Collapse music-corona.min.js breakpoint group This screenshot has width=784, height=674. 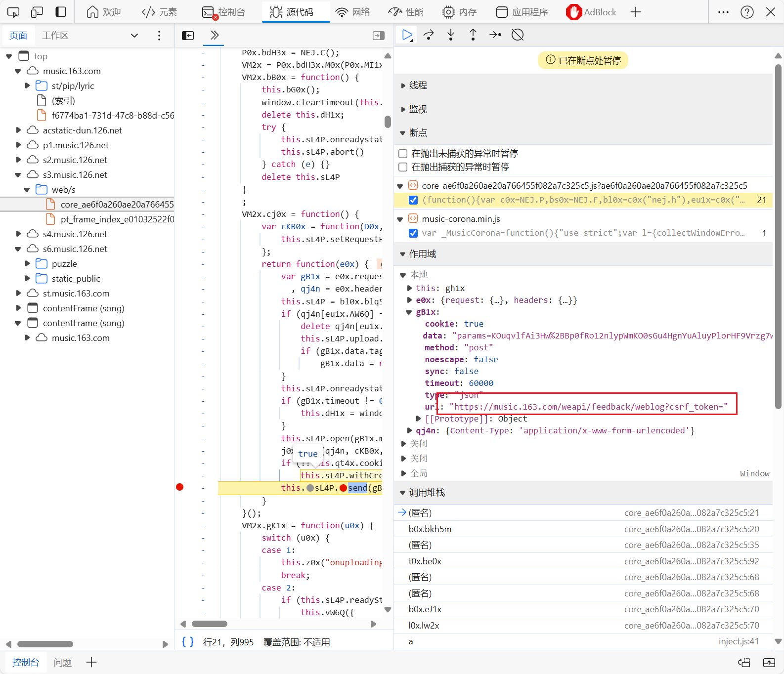point(400,219)
